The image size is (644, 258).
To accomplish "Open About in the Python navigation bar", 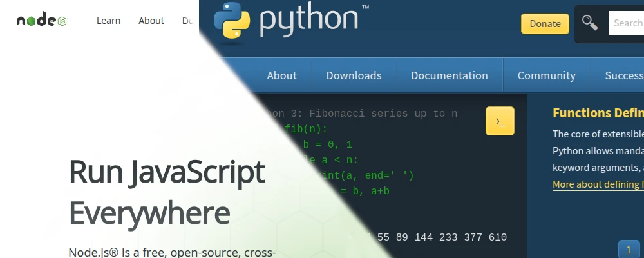I will pyautogui.click(x=282, y=75).
